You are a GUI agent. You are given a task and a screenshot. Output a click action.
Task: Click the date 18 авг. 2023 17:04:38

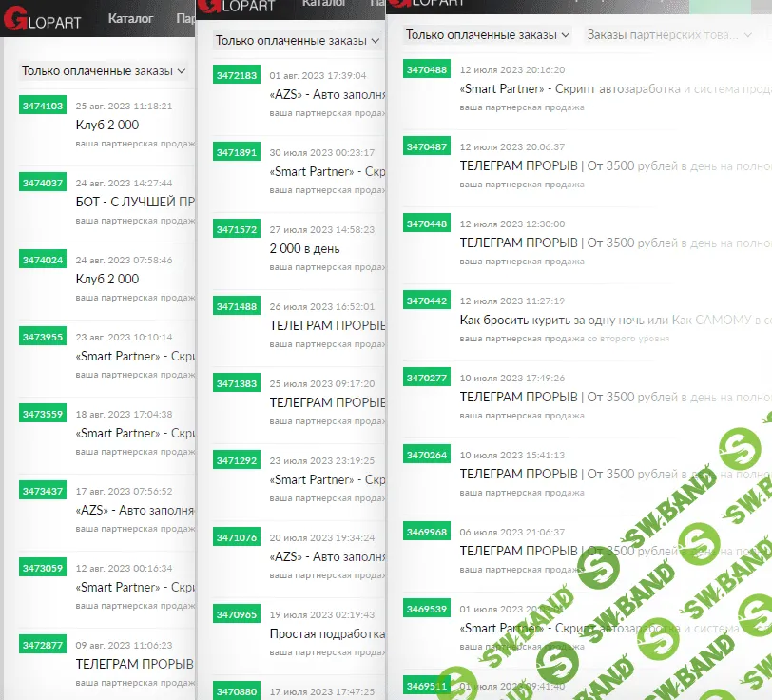[x=124, y=415]
